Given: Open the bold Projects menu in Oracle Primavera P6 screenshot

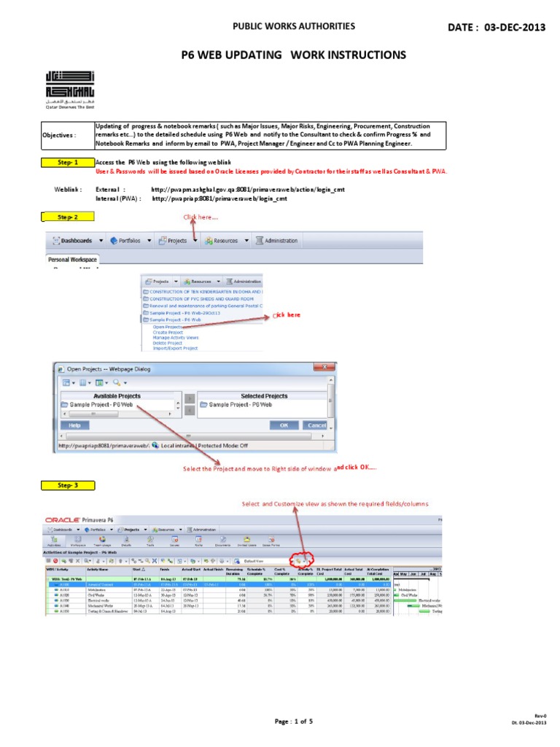Looking at the screenshot, I should click(x=130, y=530).
